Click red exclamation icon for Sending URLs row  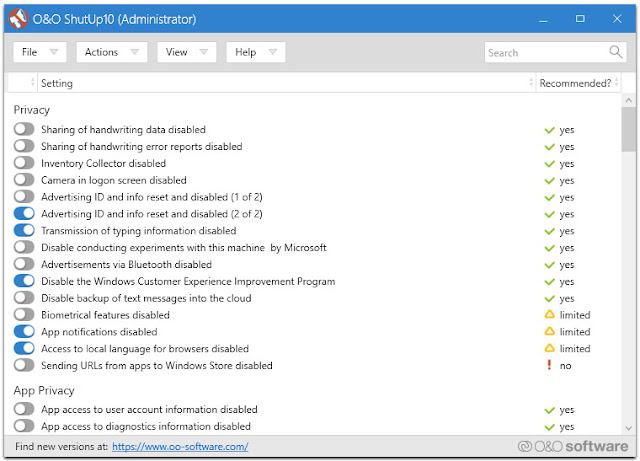[549, 365]
